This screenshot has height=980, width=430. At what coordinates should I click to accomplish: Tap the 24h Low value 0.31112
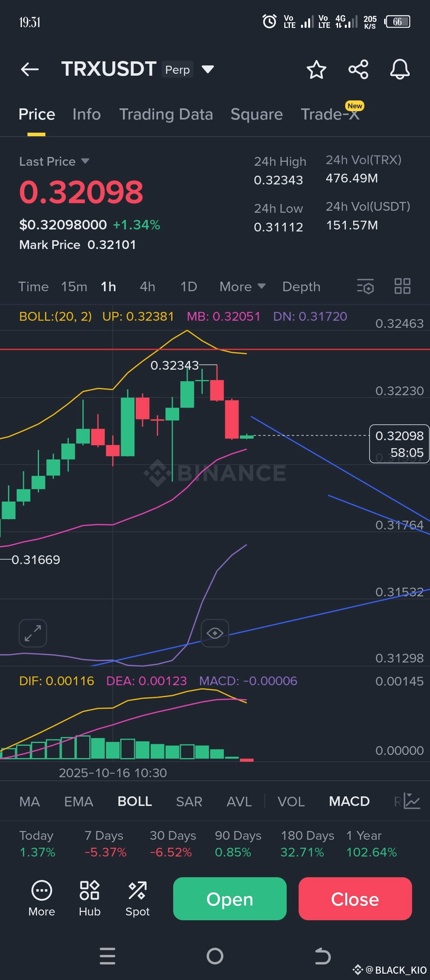pos(278,227)
